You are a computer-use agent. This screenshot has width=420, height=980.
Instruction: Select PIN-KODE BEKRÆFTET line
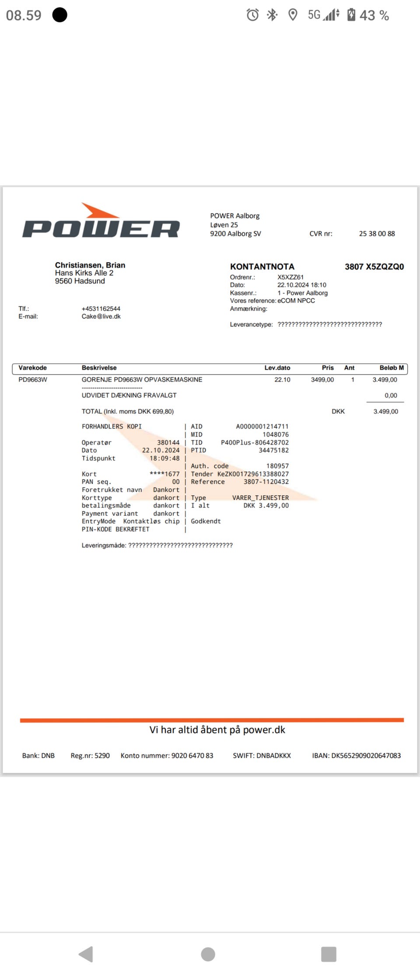tap(115, 529)
